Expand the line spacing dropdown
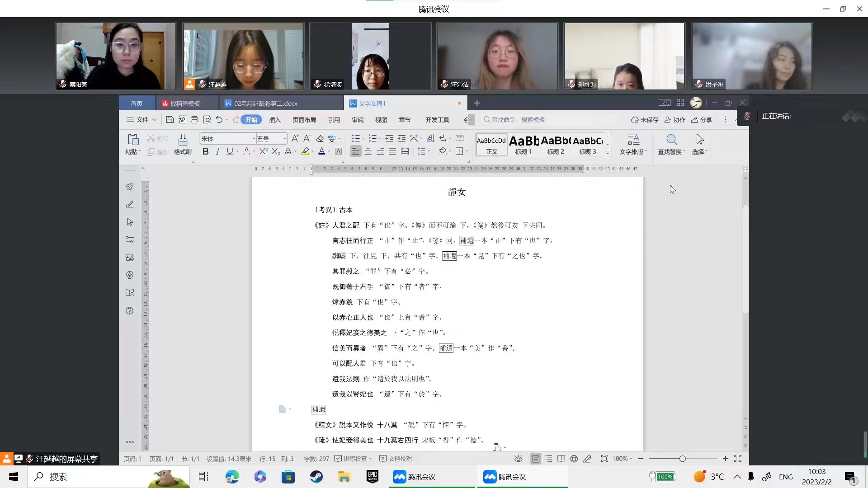Screen dimensions: 868x488 [428, 151]
